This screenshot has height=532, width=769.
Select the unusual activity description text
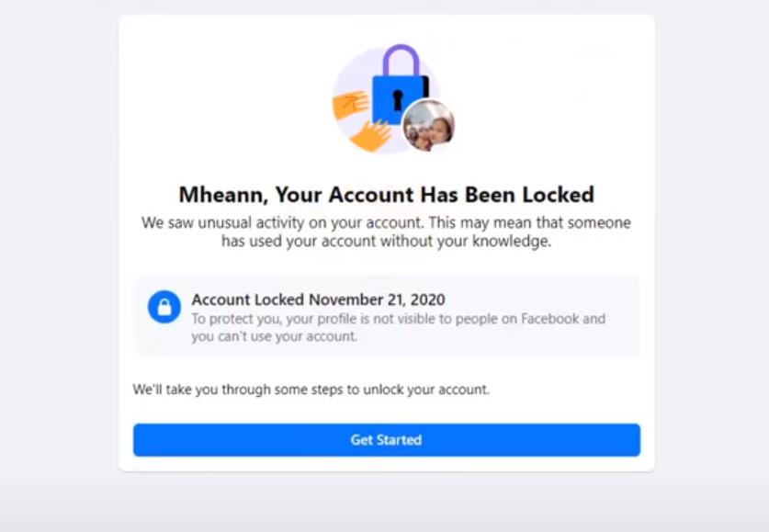point(386,232)
